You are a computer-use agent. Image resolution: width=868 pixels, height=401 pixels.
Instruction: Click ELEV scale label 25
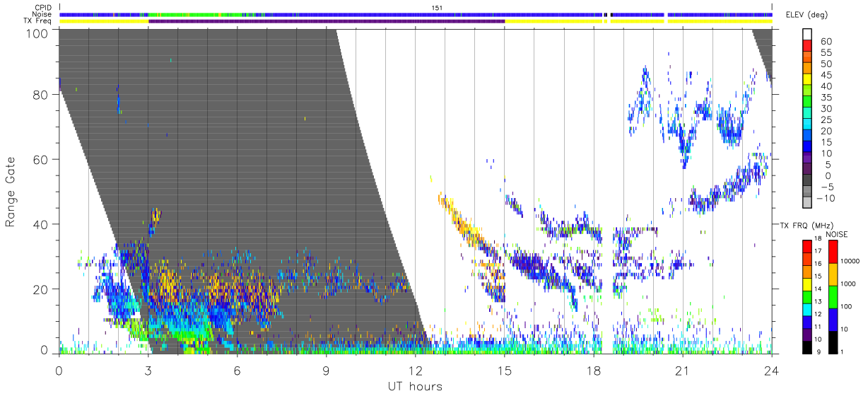(x=825, y=120)
